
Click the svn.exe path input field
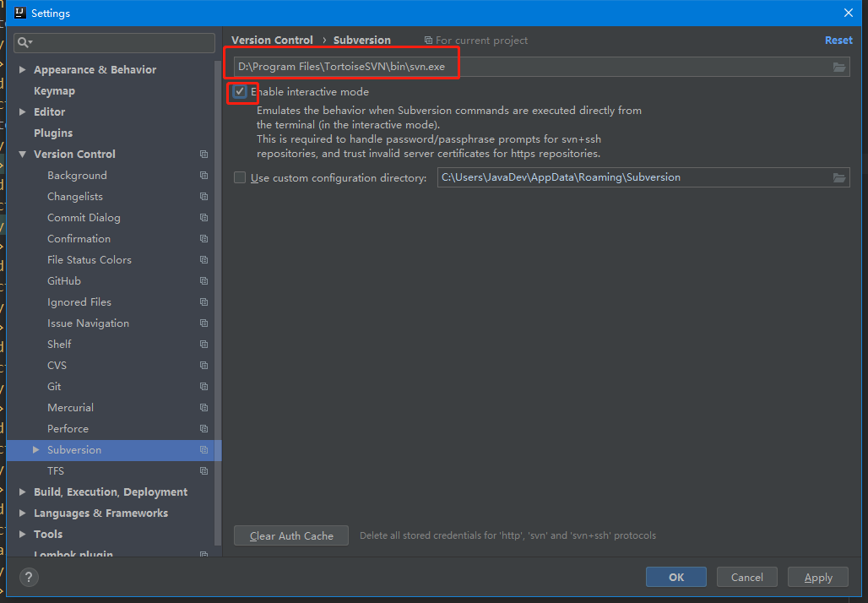(541, 67)
